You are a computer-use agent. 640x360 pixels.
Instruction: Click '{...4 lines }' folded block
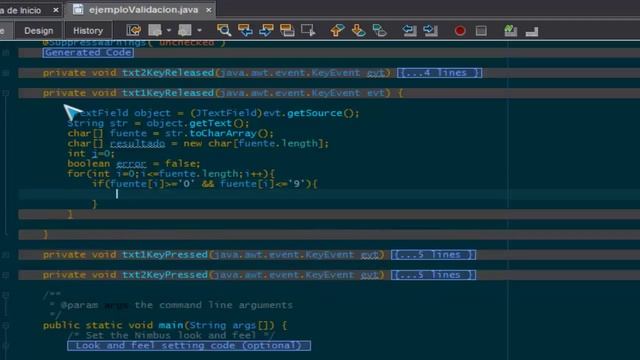tap(440, 73)
